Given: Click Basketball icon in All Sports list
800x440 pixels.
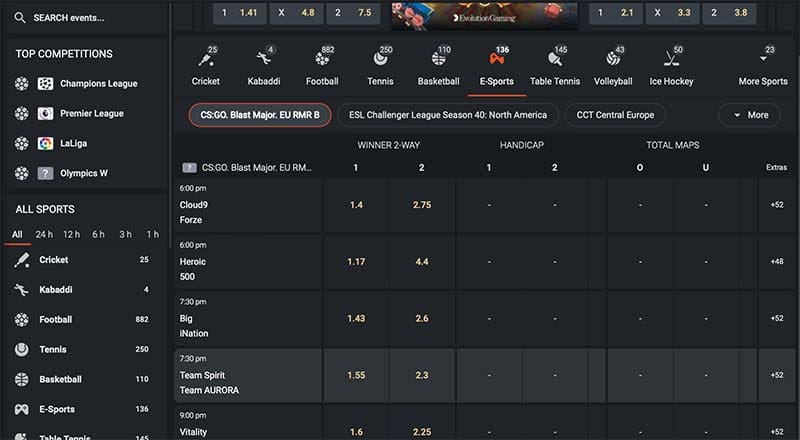Looking at the screenshot, I should (x=21, y=379).
